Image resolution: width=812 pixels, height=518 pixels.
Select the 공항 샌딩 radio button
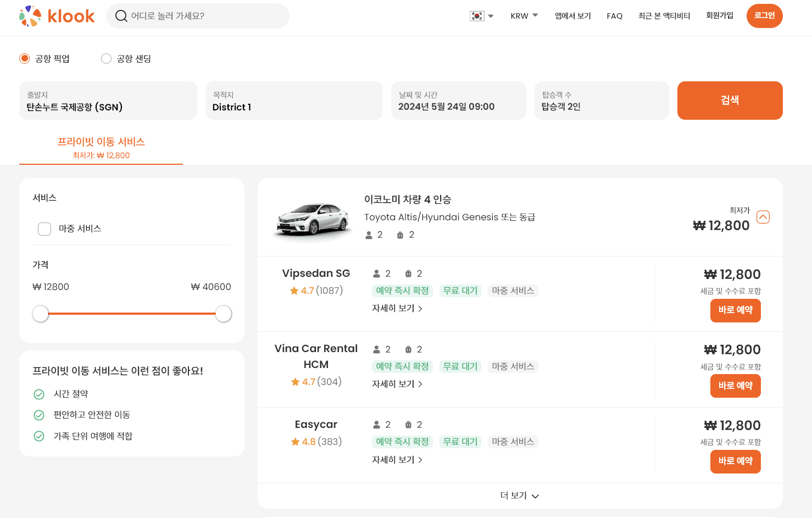coord(107,59)
